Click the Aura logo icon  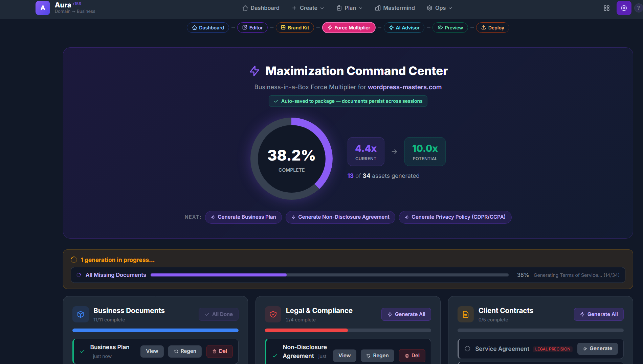pos(43,8)
